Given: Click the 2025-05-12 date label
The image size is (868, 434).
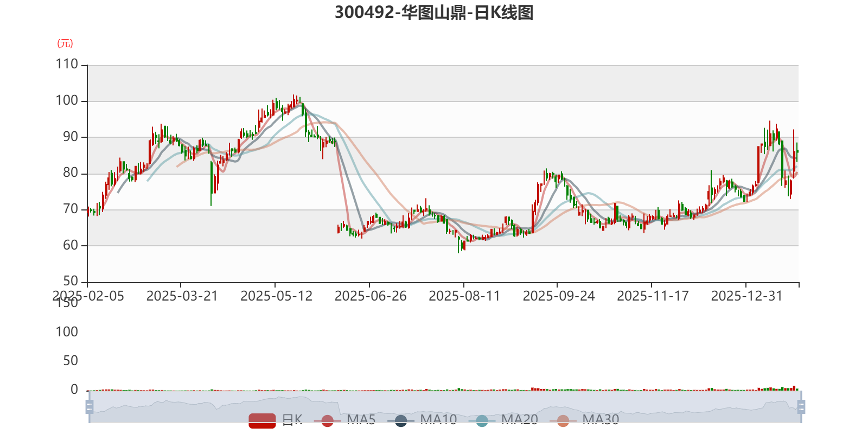Looking at the screenshot, I should (277, 296).
